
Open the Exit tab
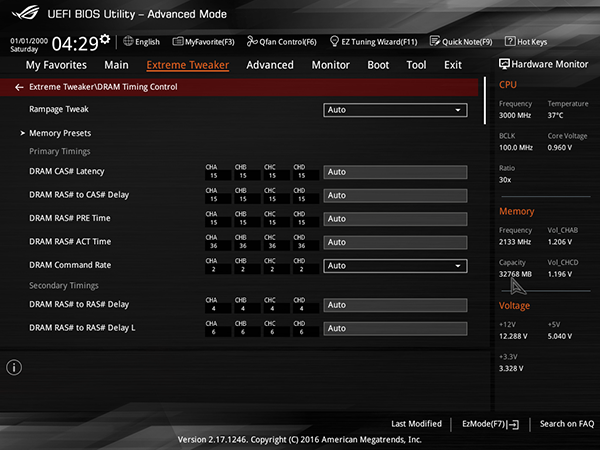coord(453,65)
